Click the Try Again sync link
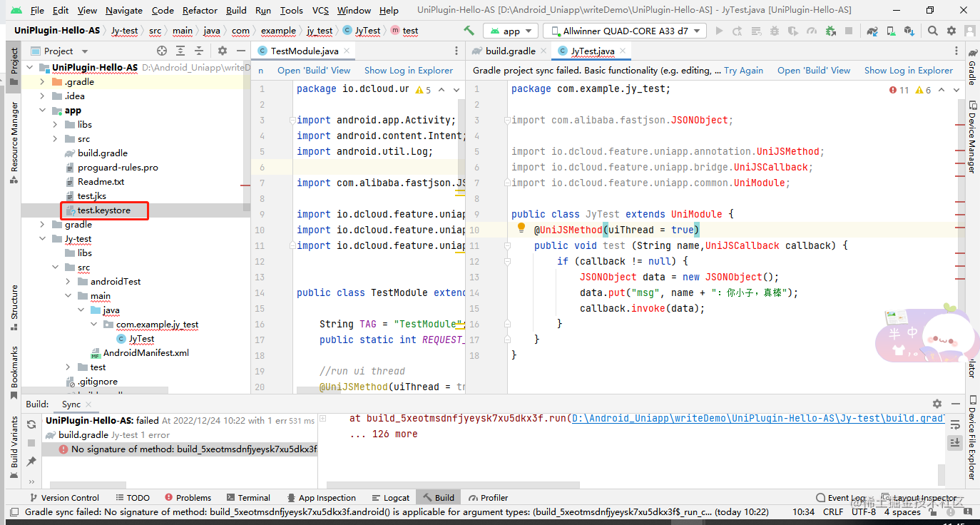 743,71
